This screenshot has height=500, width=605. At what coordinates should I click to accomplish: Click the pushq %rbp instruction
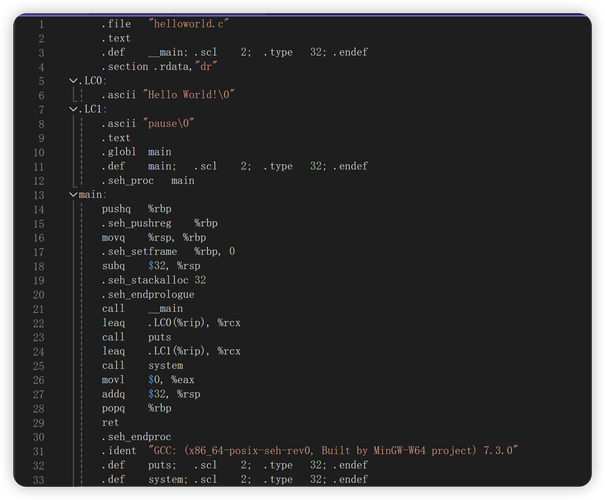(x=136, y=209)
